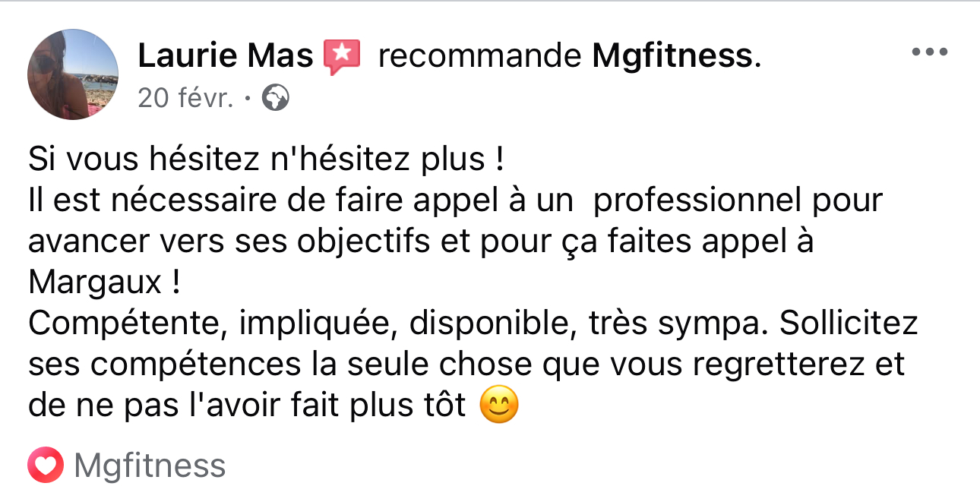Open the three-dot post options menu
The height and width of the screenshot is (502, 980).
coord(930,52)
